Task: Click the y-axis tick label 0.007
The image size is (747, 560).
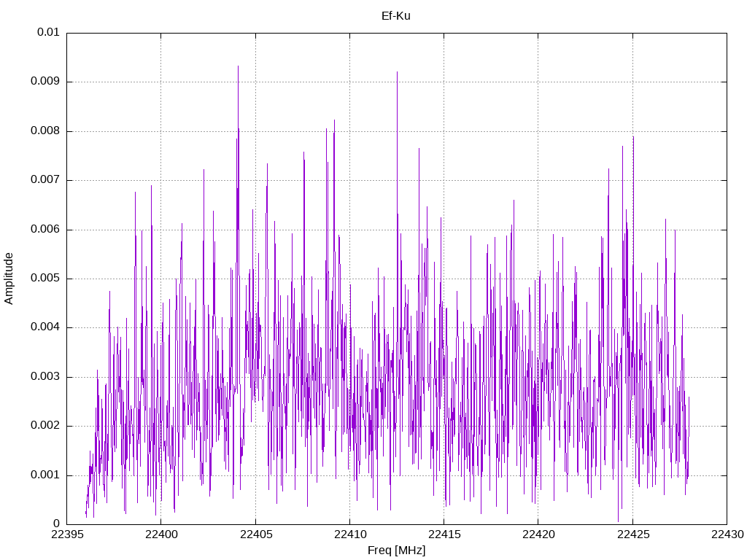Action: point(45,180)
